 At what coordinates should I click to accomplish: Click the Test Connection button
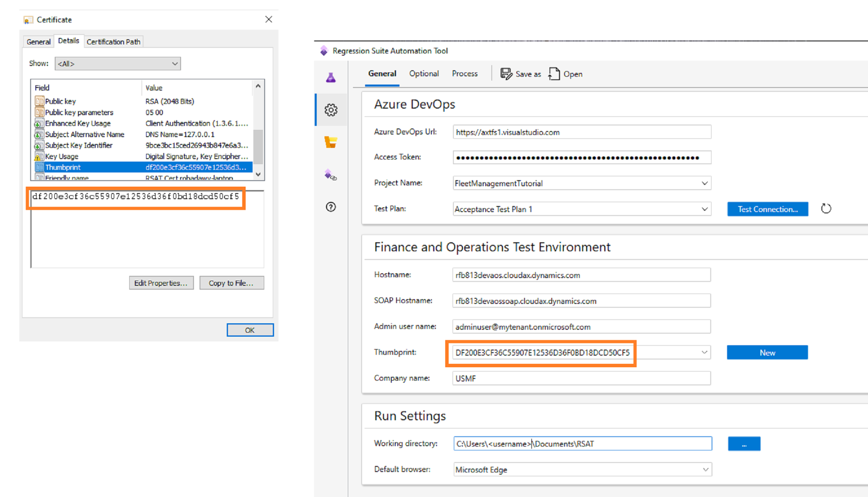click(768, 209)
